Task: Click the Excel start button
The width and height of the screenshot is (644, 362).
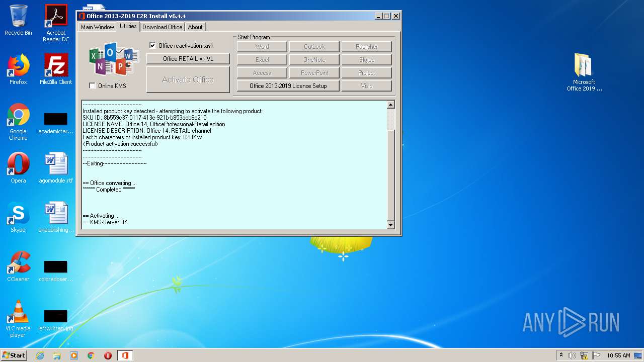Action: pos(262,60)
